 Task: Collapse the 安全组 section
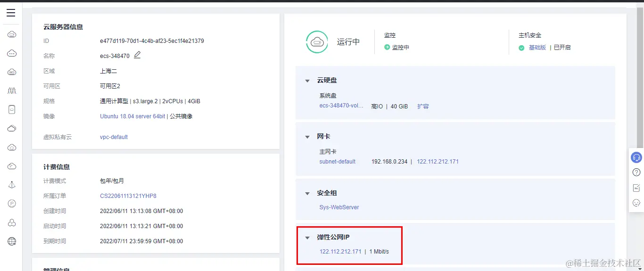[x=307, y=193]
